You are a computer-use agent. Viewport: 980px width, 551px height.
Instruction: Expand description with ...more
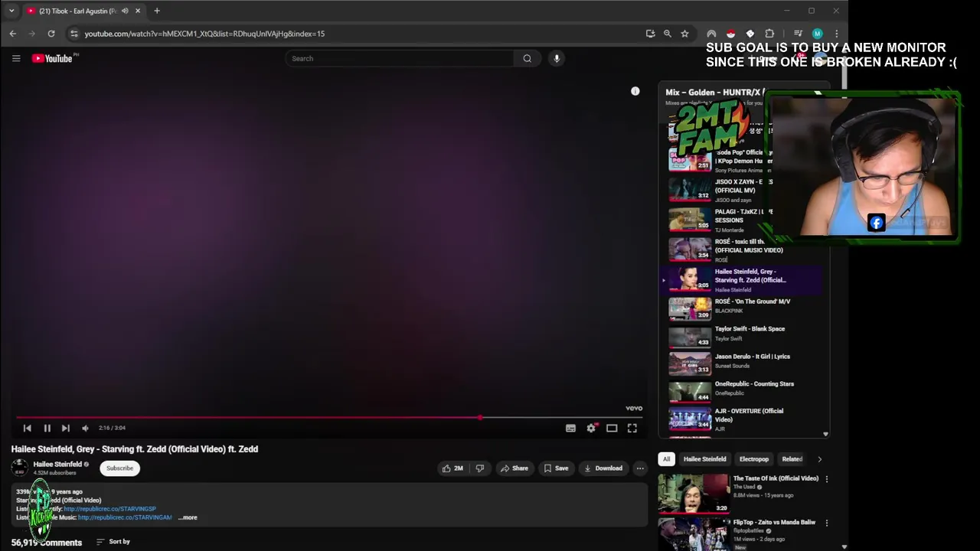[188, 517]
